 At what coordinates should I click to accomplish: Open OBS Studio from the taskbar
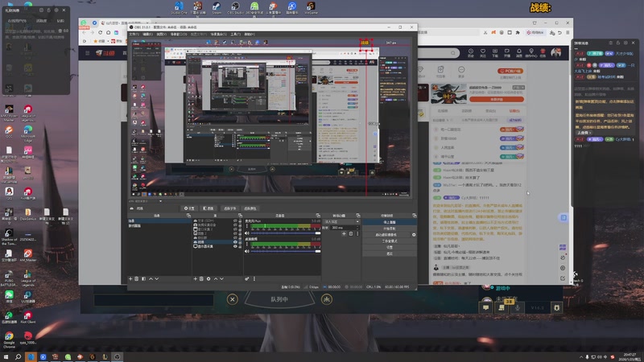(117, 357)
